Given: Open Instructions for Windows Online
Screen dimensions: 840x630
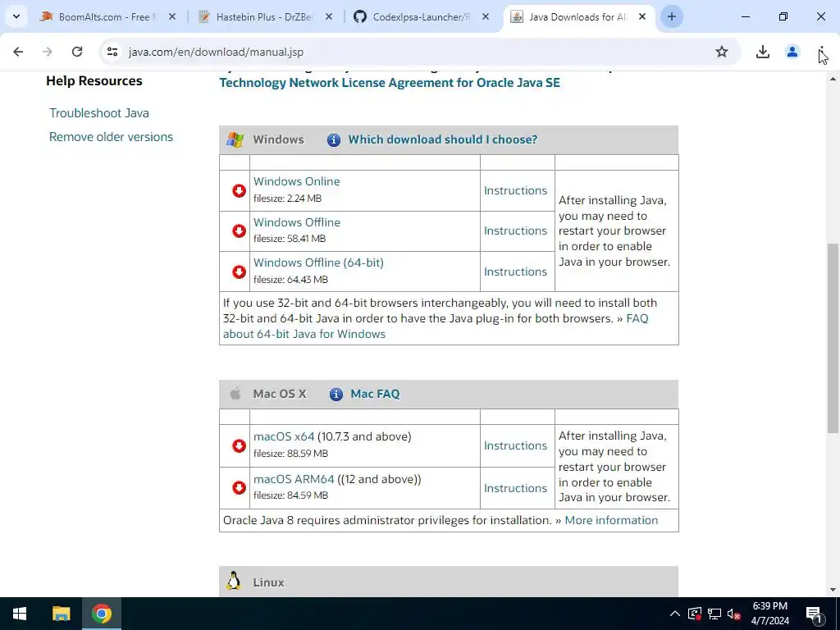Looking at the screenshot, I should click(x=515, y=190).
